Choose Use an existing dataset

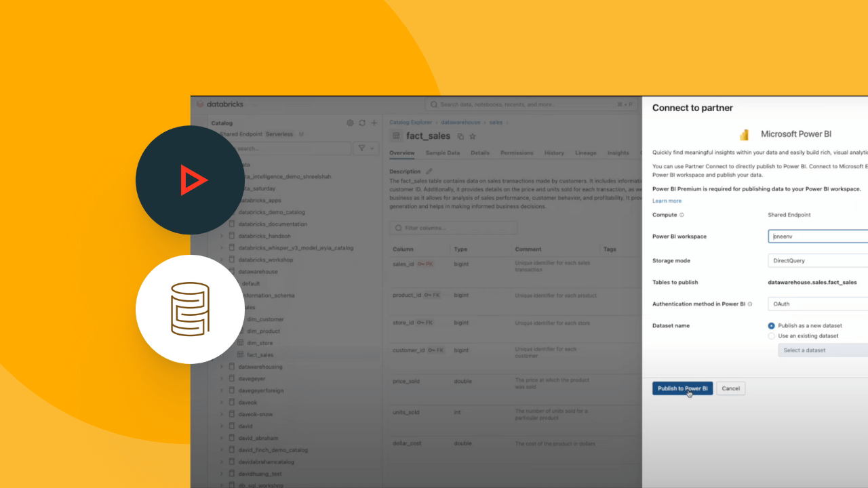coord(772,335)
